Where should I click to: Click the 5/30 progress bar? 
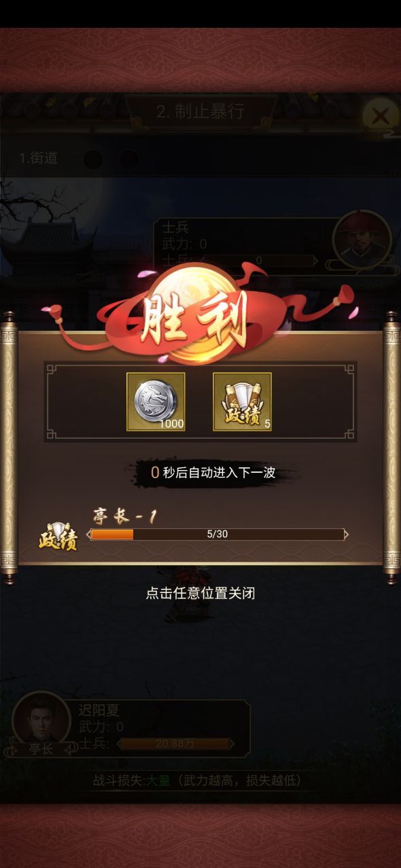(217, 535)
